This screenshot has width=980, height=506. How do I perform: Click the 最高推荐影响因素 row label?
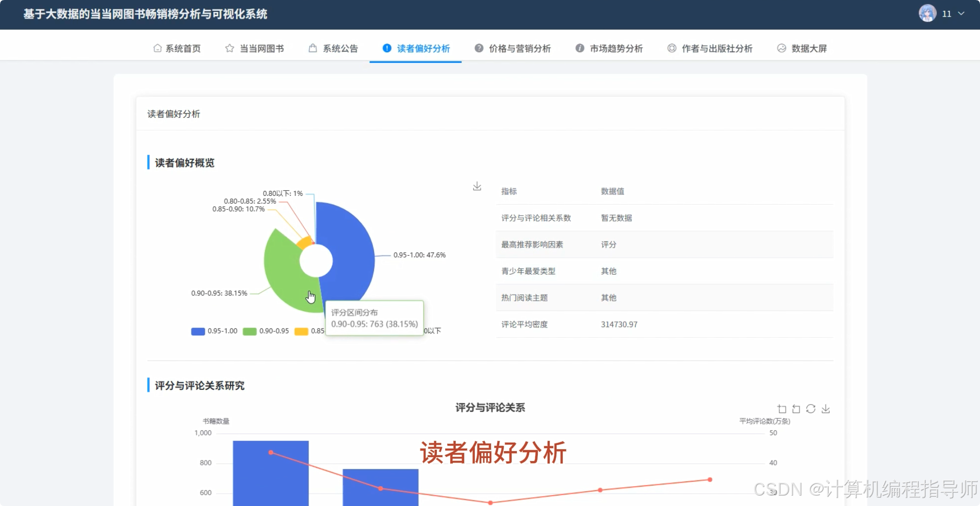click(532, 245)
